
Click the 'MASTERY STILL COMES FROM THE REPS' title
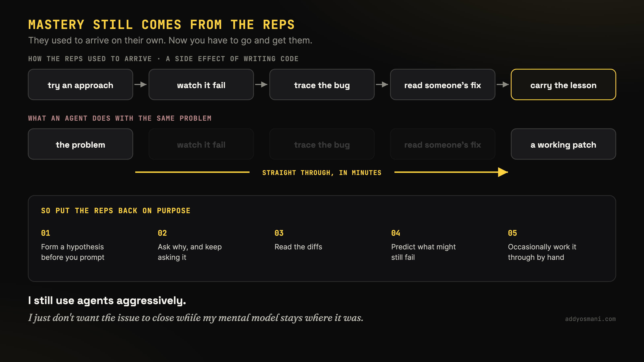161,25
